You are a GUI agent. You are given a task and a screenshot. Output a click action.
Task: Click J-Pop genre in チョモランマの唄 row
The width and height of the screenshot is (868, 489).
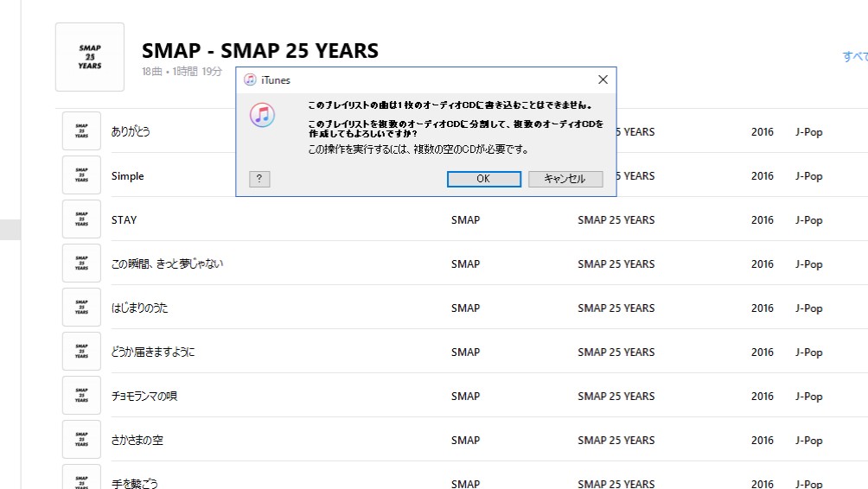tap(808, 396)
